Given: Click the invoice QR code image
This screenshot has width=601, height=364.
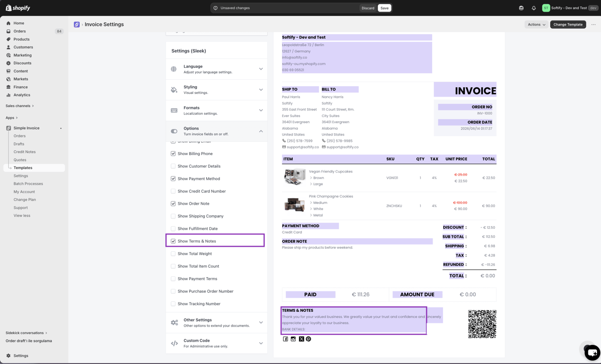Looking at the screenshot, I should pyautogui.click(x=482, y=324).
